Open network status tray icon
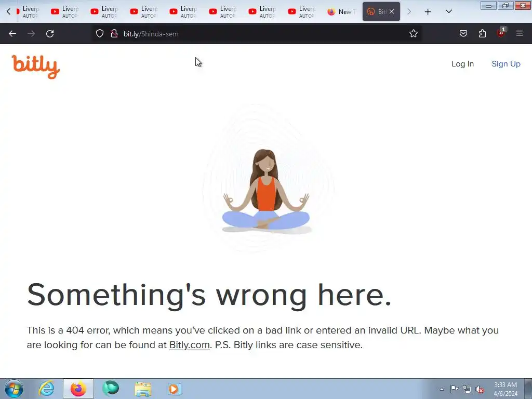 pyautogui.click(x=467, y=389)
